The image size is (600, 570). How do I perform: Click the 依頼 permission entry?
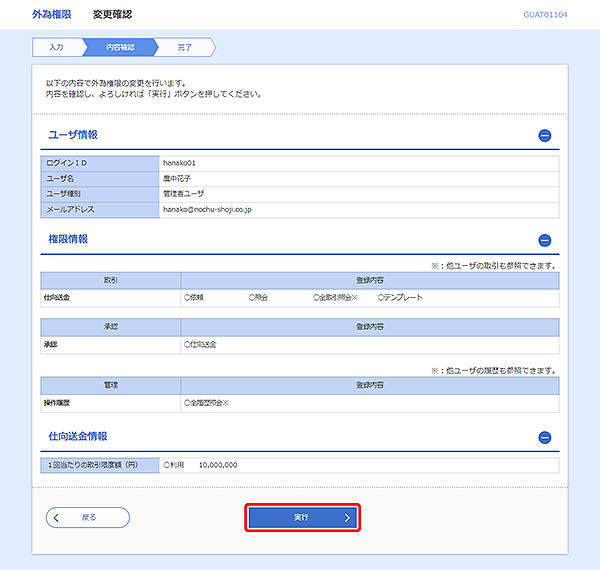pyautogui.click(x=194, y=298)
